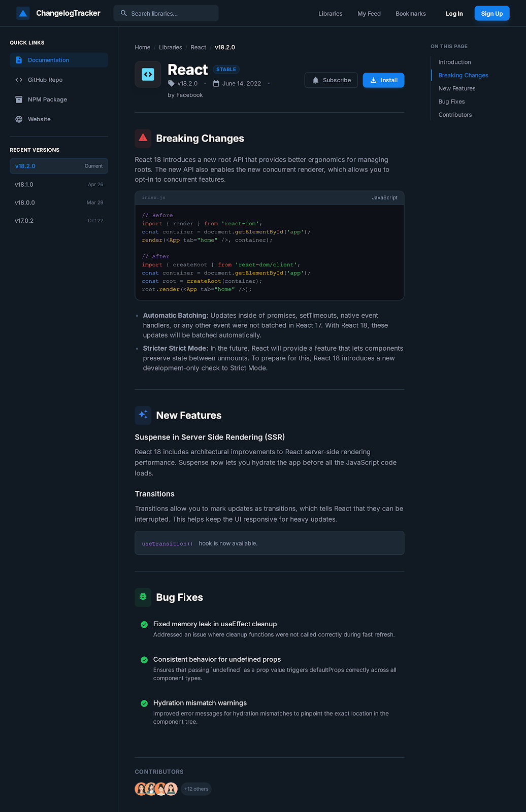Viewport: 526px width, 812px height.
Task: Go to My Feed in navigation
Action: point(369,14)
